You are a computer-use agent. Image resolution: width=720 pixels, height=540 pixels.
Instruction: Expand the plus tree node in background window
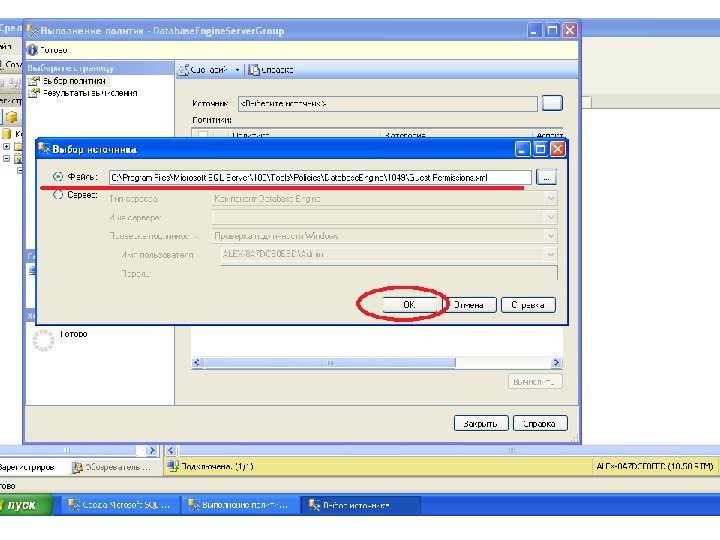point(6,146)
